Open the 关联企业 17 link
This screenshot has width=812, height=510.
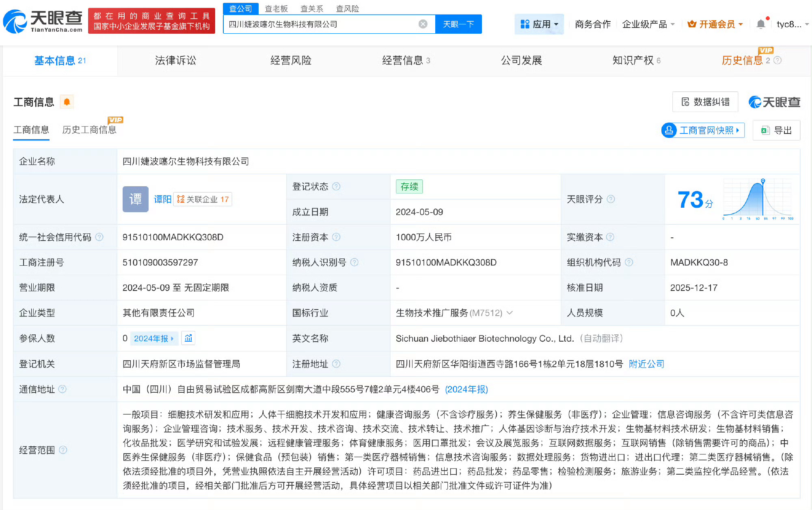tap(202, 199)
